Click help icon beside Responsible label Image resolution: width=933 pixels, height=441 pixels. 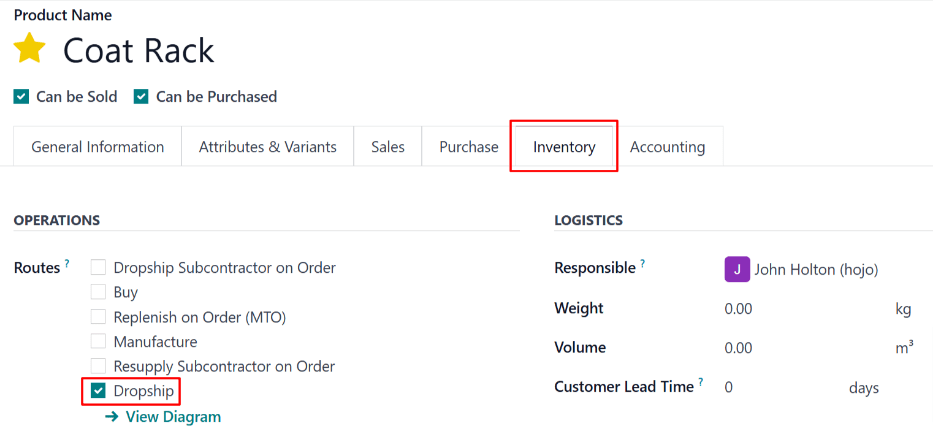click(642, 264)
